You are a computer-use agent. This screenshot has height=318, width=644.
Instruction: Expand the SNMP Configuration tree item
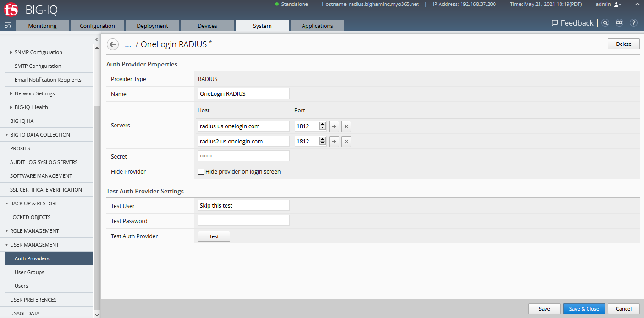11,52
